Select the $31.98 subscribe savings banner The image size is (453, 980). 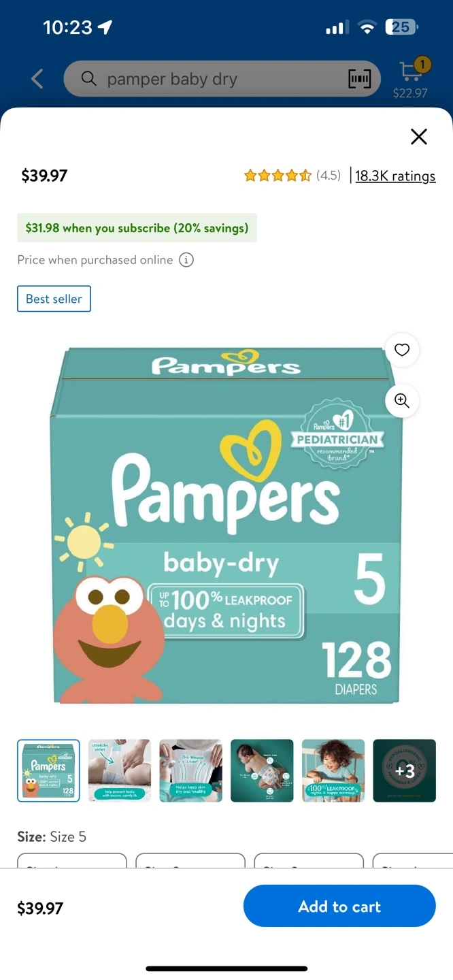tap(137, 228)
